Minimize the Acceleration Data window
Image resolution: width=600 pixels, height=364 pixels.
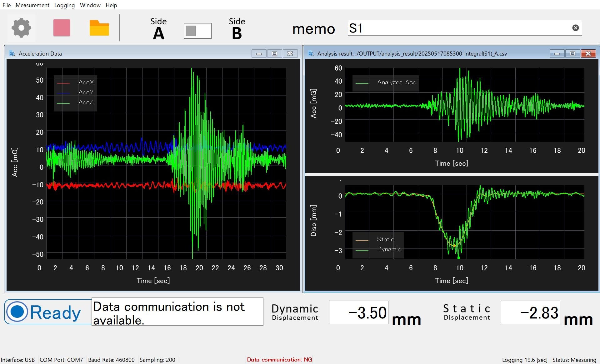(x=259, y=53)
